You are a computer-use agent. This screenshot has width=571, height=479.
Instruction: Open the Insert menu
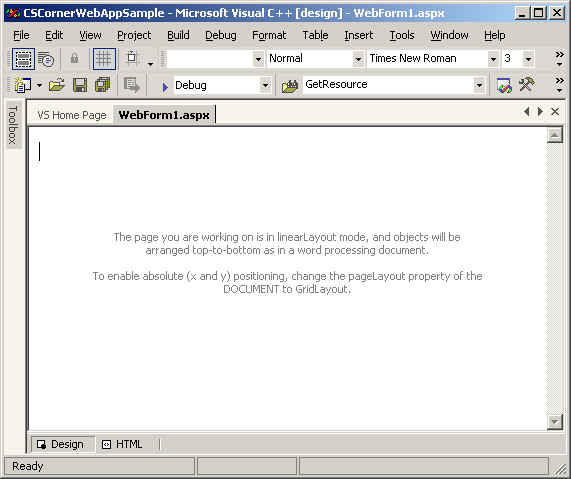359,35
